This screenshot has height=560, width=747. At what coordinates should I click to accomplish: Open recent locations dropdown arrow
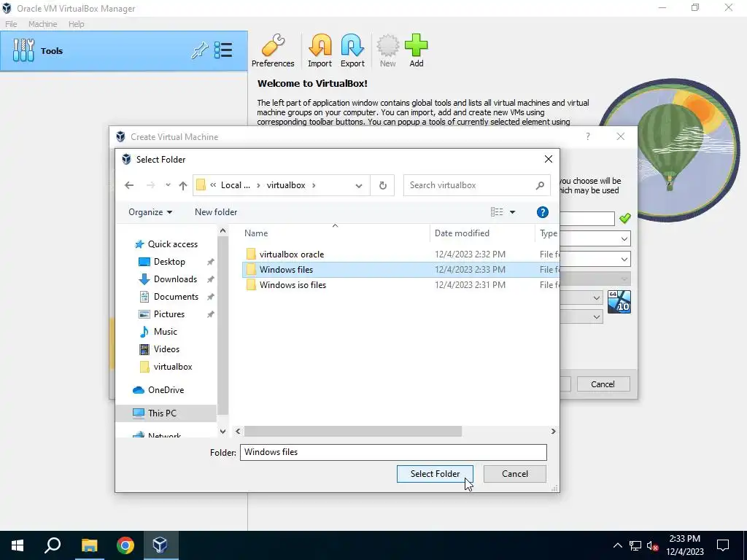(168, 185)
